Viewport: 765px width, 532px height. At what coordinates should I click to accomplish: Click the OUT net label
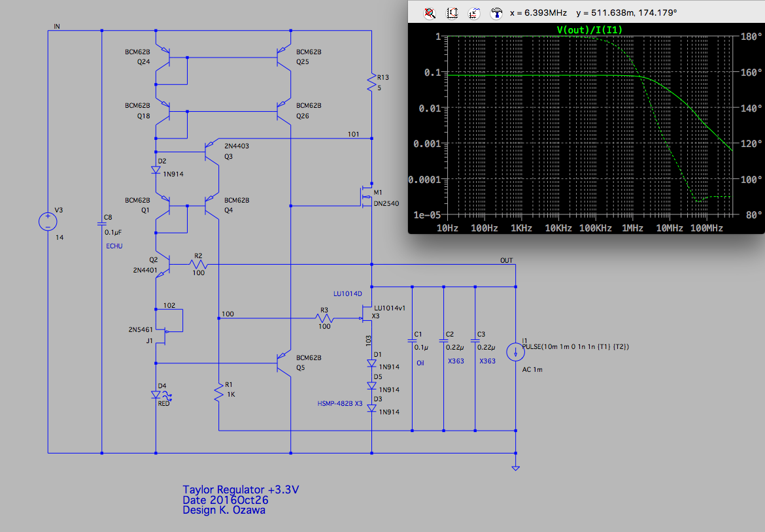coord(507,260)
